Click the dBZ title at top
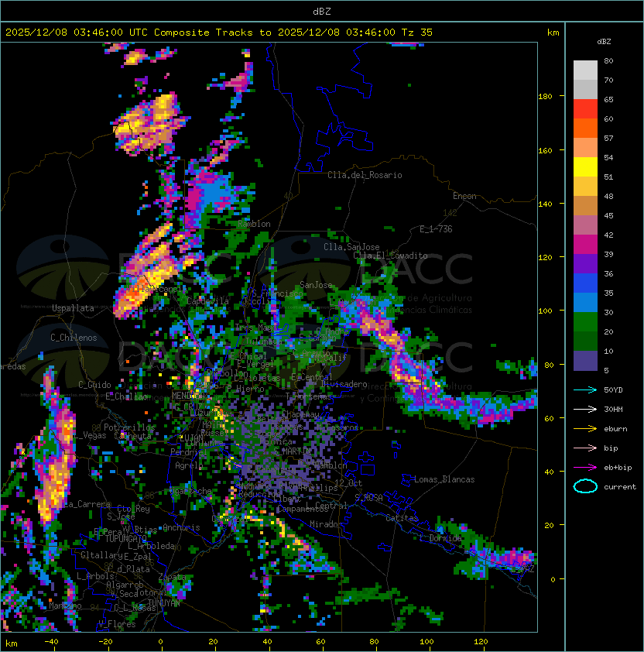This screenshot has height=652, width=644. 322,12
